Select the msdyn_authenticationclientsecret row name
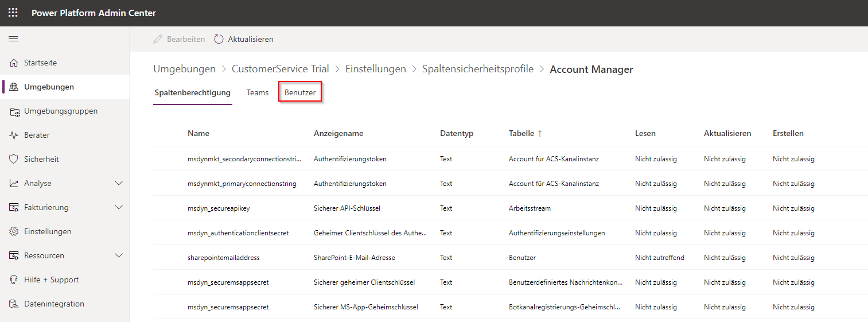868x322 pixels. (238, 233)
